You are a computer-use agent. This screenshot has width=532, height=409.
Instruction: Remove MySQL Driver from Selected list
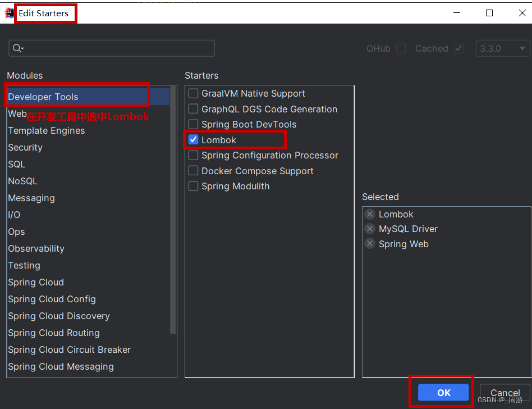(370, 229)
